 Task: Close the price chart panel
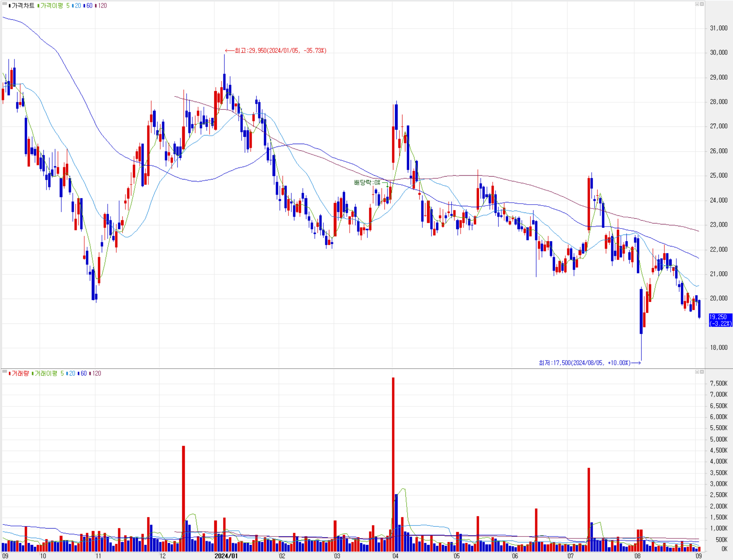(x=702, y=4)
